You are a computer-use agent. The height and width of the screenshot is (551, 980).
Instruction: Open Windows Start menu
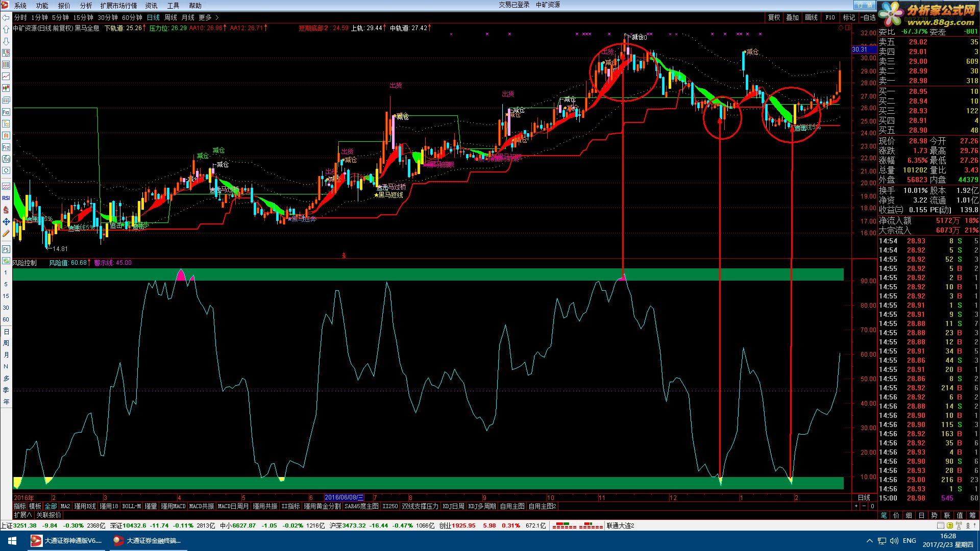click(x=11, y=541)
